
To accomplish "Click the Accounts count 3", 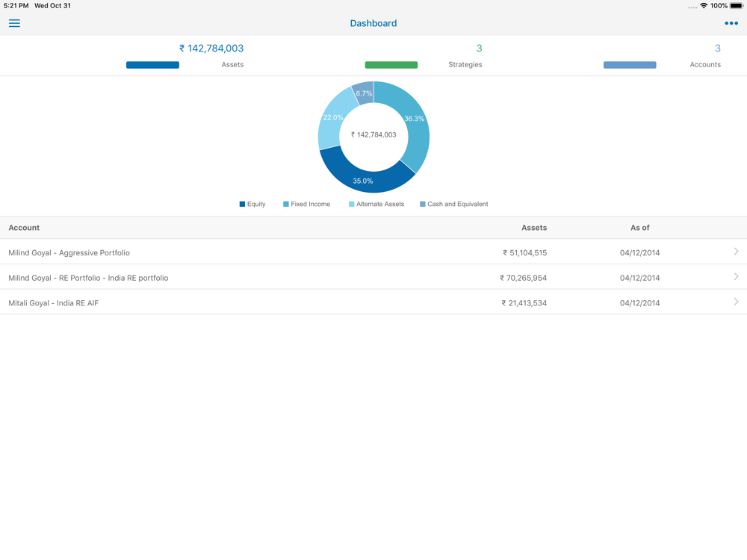I will 718,48.
